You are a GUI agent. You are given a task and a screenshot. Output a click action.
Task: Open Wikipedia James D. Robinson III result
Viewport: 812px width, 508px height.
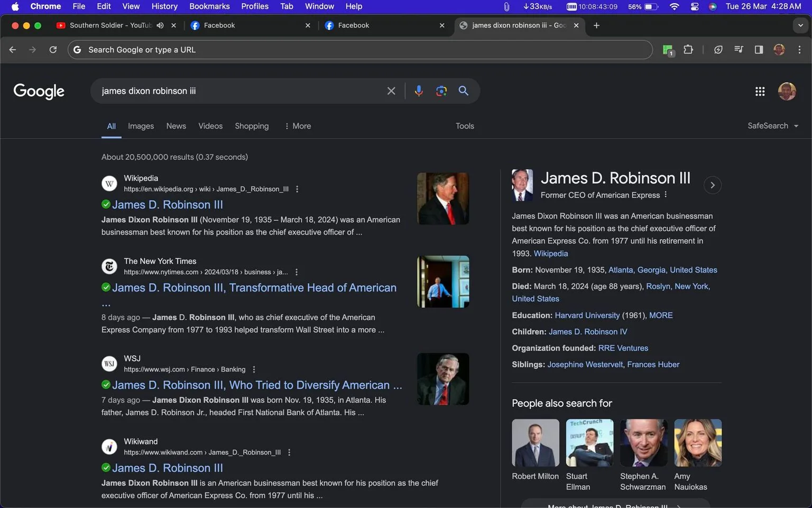(168, 205)
